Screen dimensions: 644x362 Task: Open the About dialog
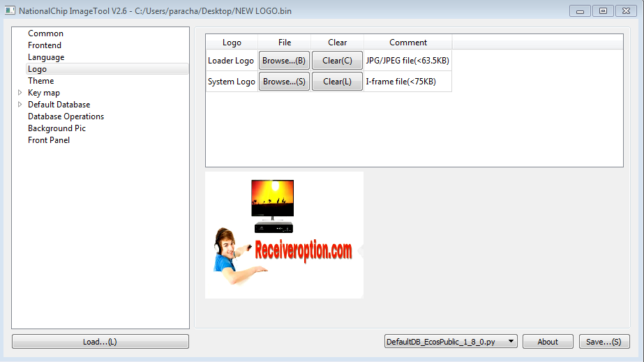[x=548, y=342]
